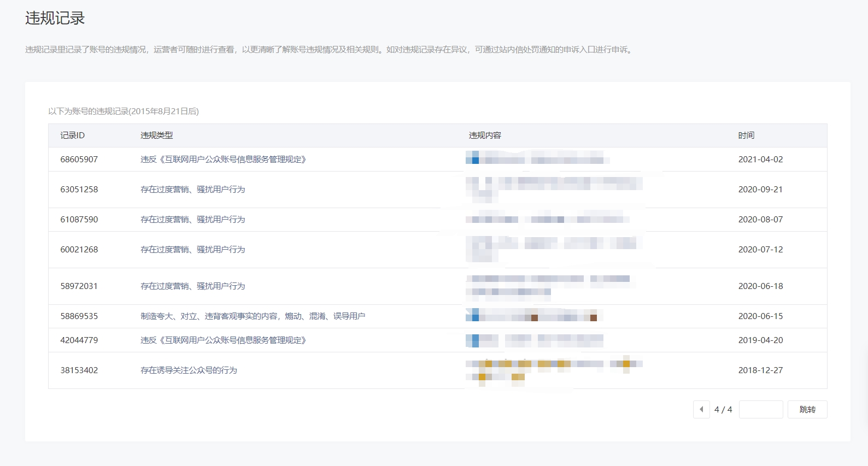Select record ID 58972031
This screenshot has height=466, width=868.
click(79, 286)
